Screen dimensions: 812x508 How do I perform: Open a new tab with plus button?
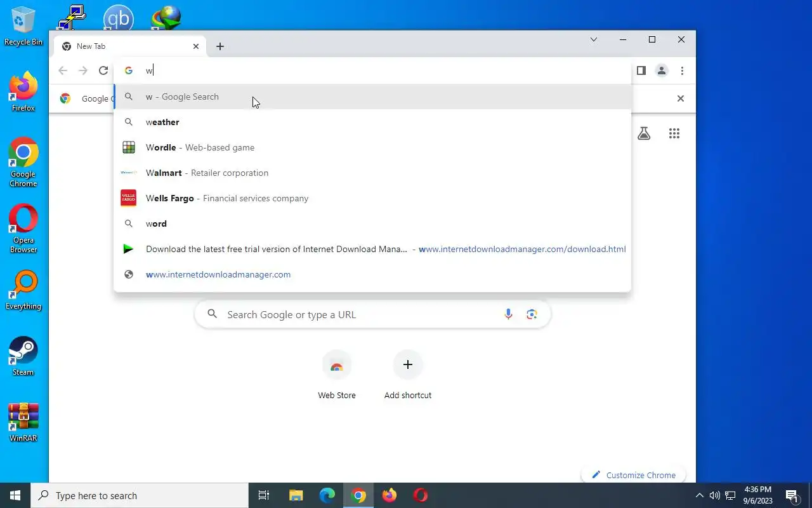pyautogui.click(x=220, y=46)
